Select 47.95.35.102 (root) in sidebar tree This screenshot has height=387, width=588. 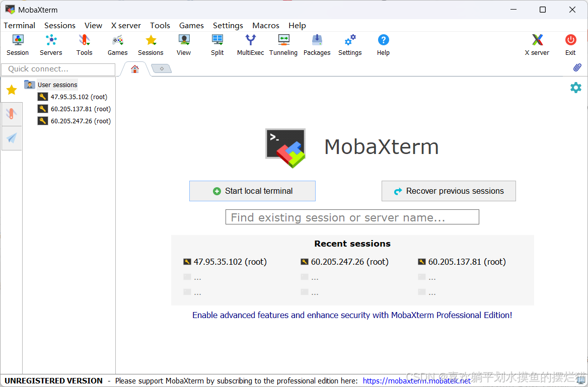point(79,97)
